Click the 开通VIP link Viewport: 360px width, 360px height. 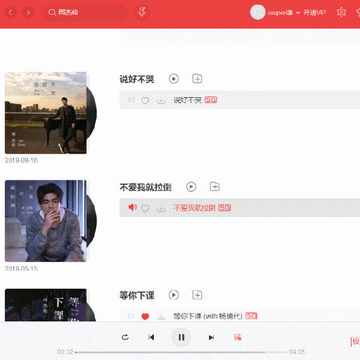pyautogui.click(x=315, y=13)
